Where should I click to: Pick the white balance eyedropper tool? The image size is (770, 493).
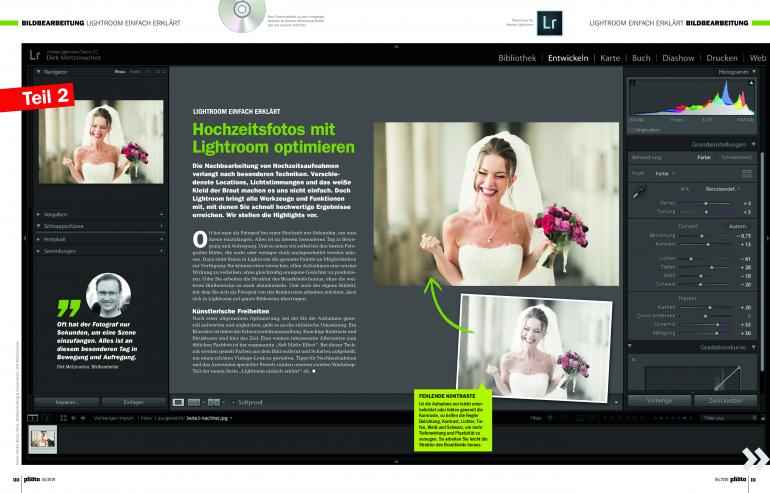[x=639, y=192]
